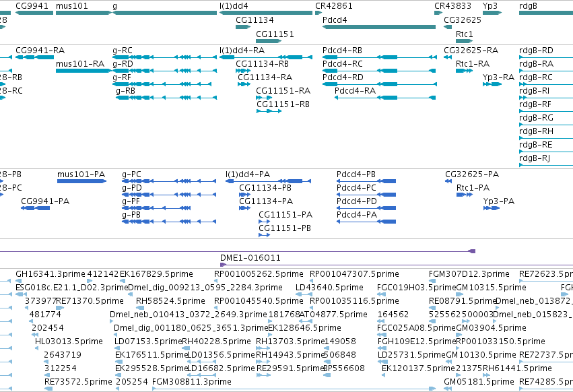Image resolution: width=573 pixels, height=392 pixels.
Task: Click the Rtc1 gene label in top track
Action: pyautogui.click(x=465, y=34)
